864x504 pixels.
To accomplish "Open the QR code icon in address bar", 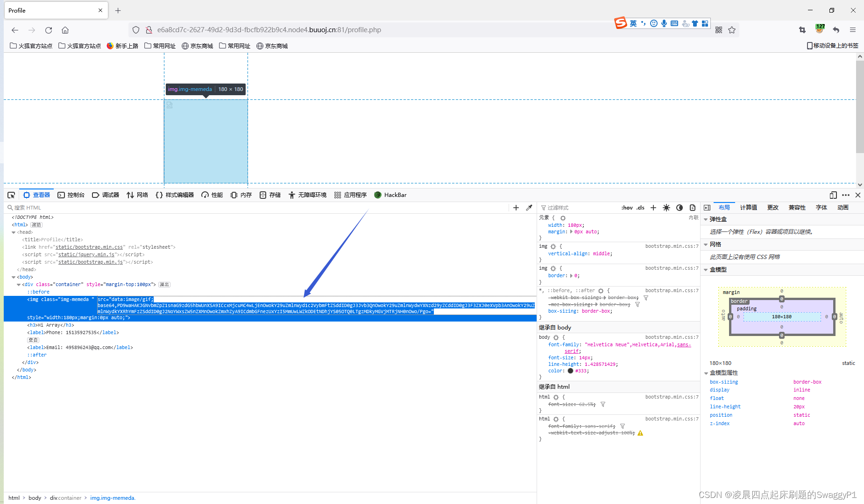I will pyautogui.click(x=719, y=30).
